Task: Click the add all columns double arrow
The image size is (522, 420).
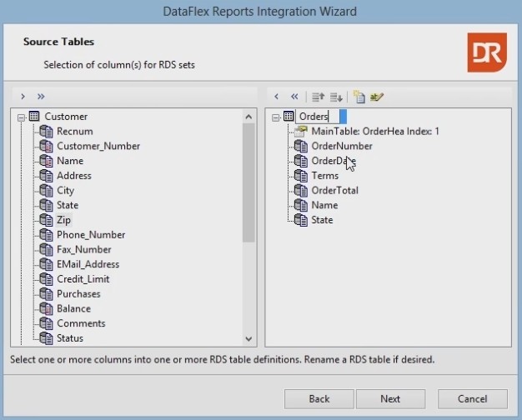Action: 41,97
